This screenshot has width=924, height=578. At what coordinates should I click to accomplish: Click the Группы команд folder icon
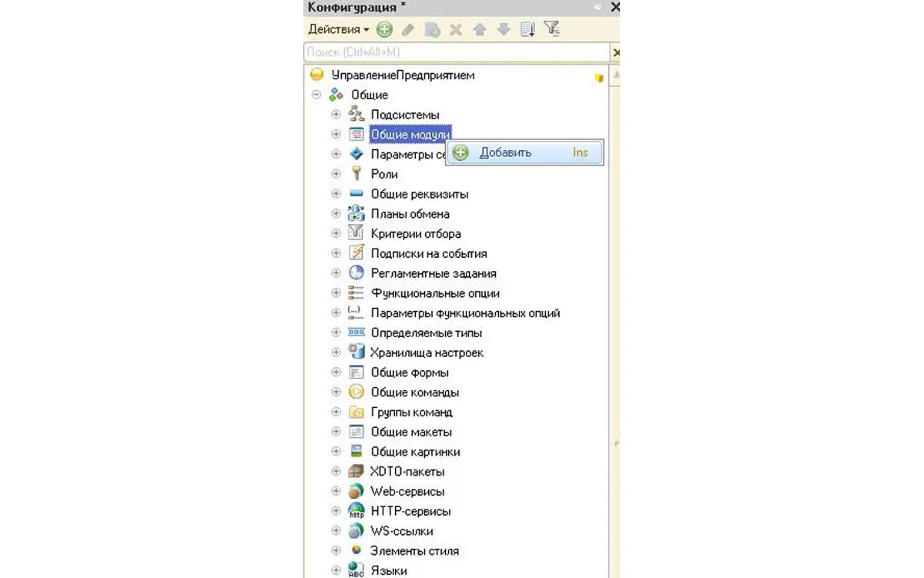click(356, 413)
